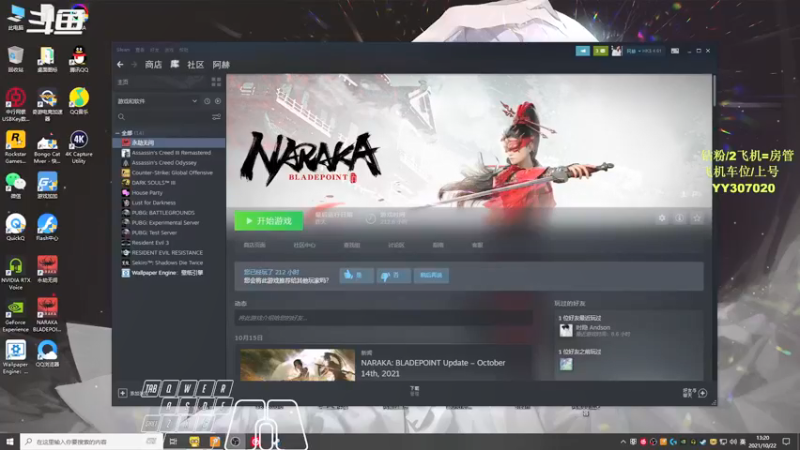Screen dimensions: 800x450
Task: Click the third button in the review prompt
Action: (x=431, y=275)
